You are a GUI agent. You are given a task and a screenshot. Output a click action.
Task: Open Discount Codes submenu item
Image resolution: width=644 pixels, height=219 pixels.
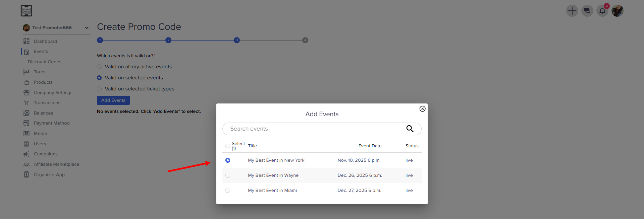coord(45,62)
